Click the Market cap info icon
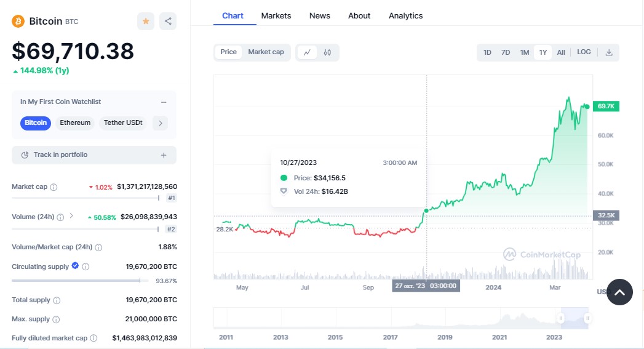Image resolution: width=644 pixels, height=349 pixels. (x=54, y=187)
